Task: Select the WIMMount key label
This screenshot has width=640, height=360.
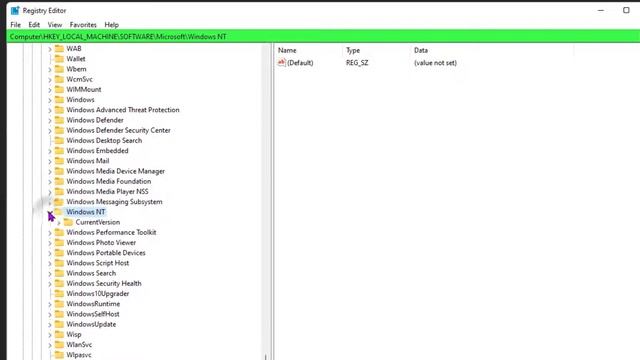Action: coord(84,89)
